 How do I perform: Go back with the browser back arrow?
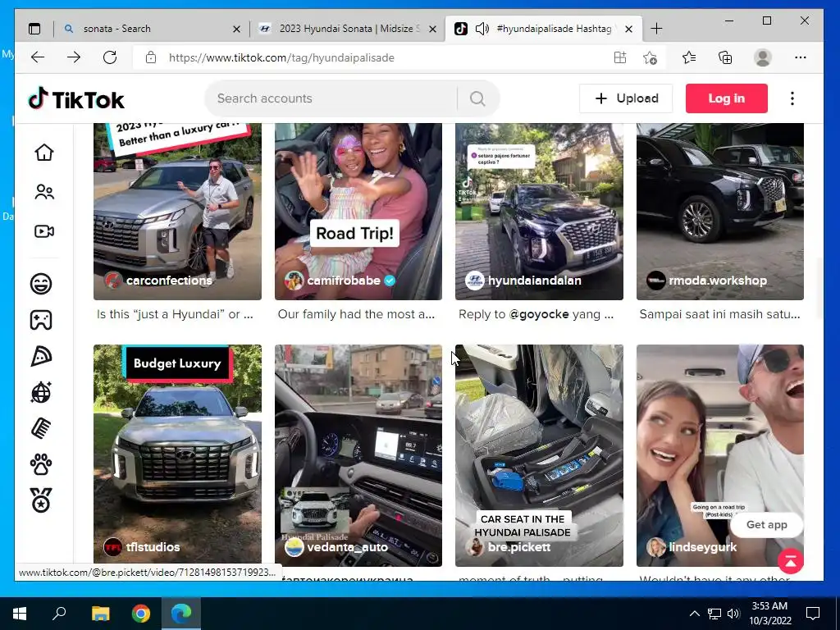[x=38, y=57]
